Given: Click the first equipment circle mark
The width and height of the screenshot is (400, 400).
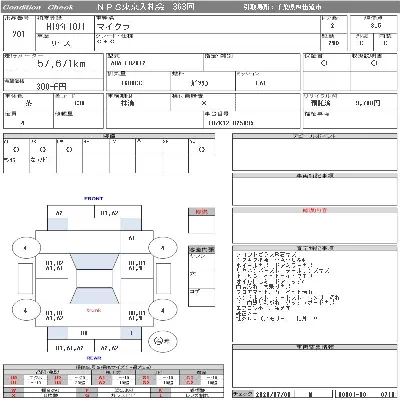Looking at the screenshot, I should 16,150.
